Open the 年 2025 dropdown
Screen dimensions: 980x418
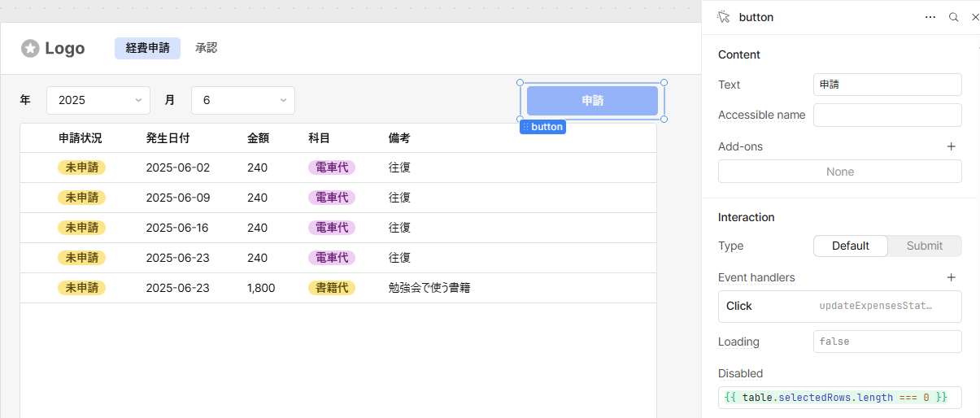tap(98, 100)
